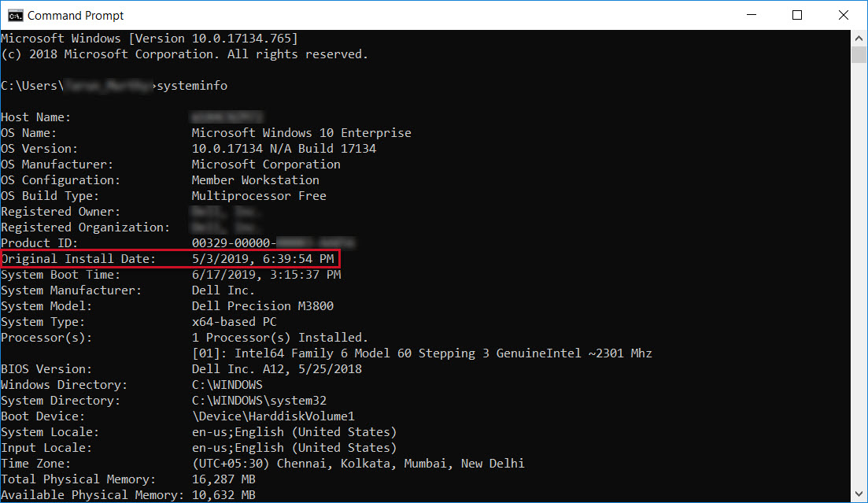Click the systeminfo command text
868x503 pixels.
point(191,85)
